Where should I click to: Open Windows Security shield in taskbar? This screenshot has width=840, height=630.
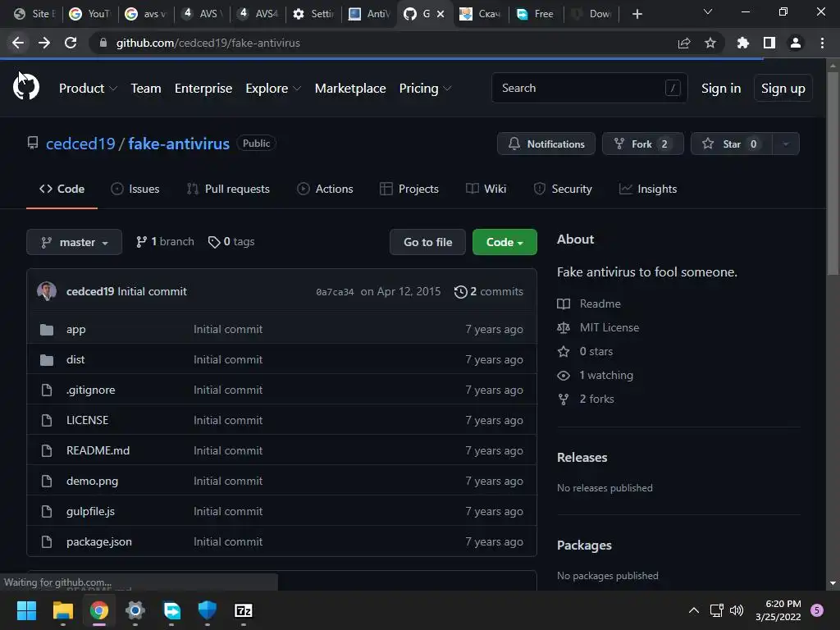(208, 610)
